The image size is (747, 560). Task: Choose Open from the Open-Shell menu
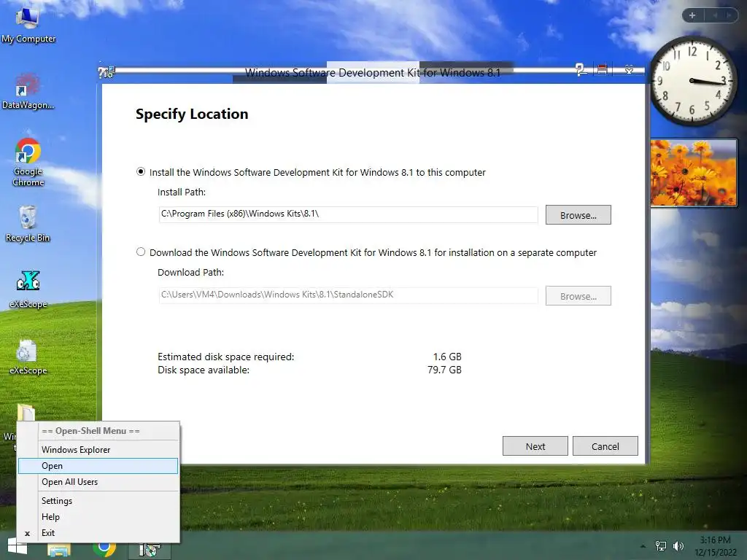[98, 466]
